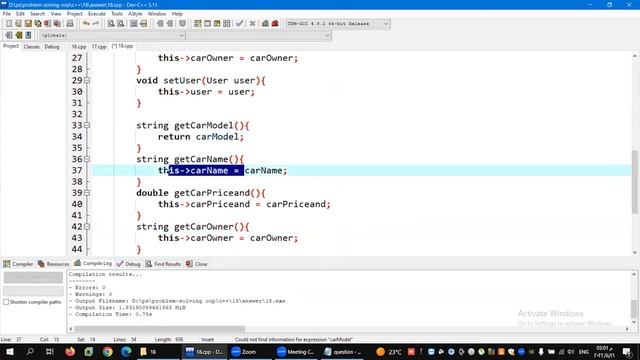This screenshot has width=640, height=360.
Task: Save the current file via toolbar icon
Action: click(28, 24)
